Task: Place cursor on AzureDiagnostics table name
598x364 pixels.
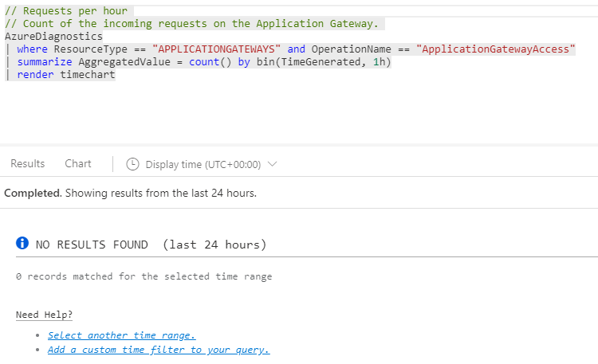Action: (x=53, y=37)
